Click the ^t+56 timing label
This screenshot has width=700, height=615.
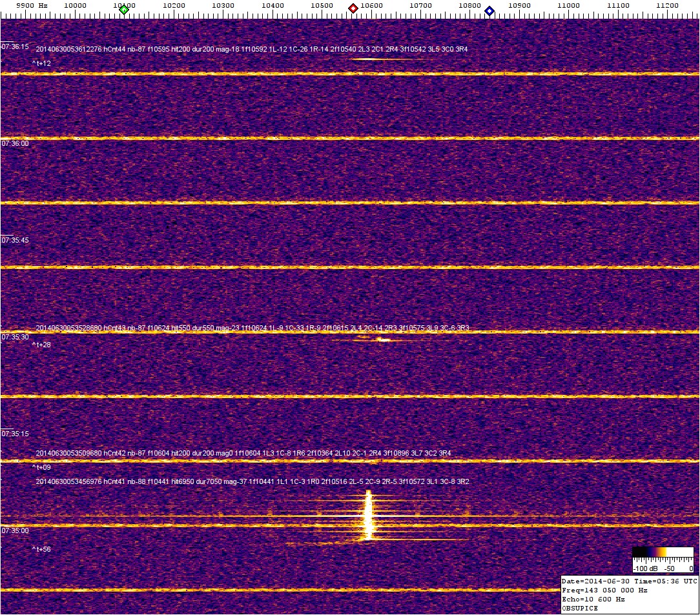[41, 549]
